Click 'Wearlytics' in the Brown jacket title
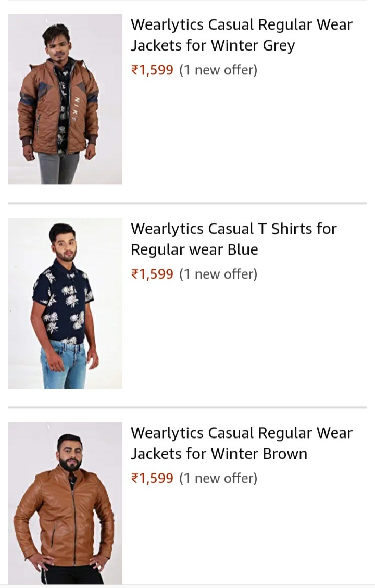This screenshot has height=588, width=375. 167,433
